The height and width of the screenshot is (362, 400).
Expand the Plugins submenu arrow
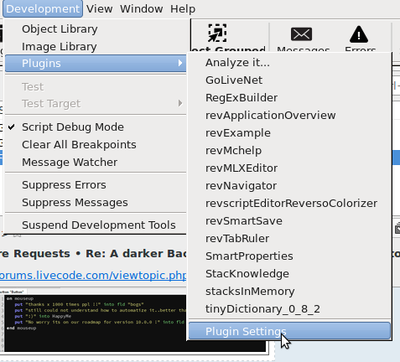tap(180, 63)
